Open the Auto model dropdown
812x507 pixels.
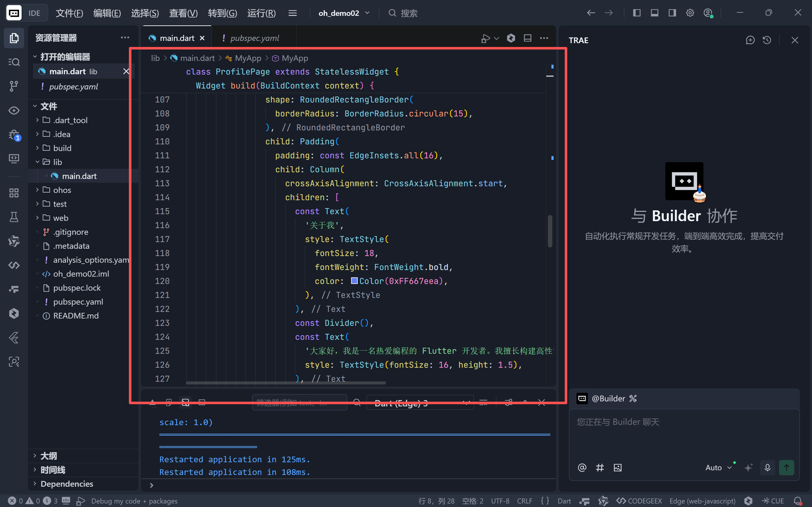[718, 467]
